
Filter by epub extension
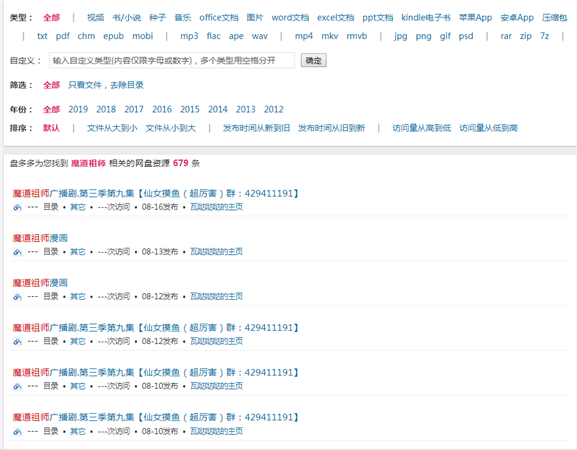click(x=113, y=36)
